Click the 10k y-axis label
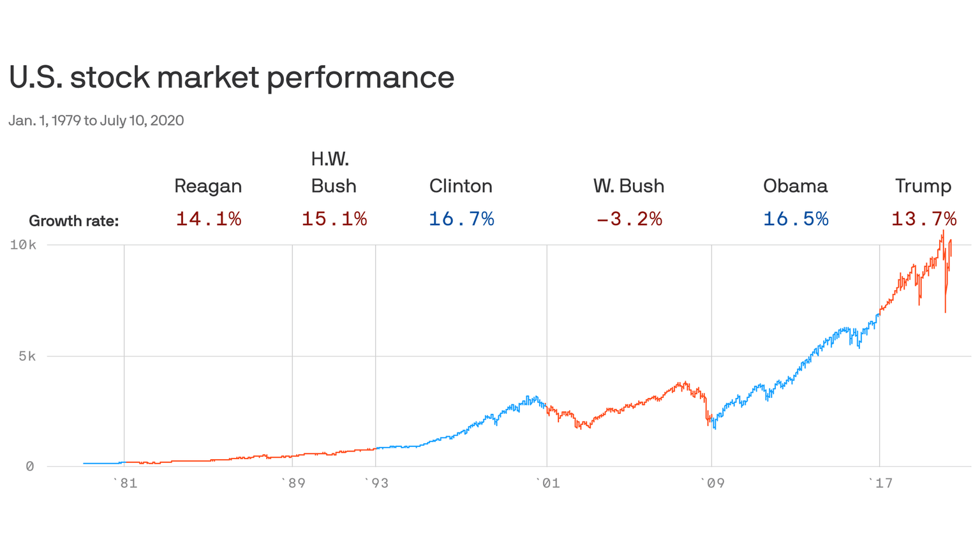 pyautogui.click(x=23, y=245)
